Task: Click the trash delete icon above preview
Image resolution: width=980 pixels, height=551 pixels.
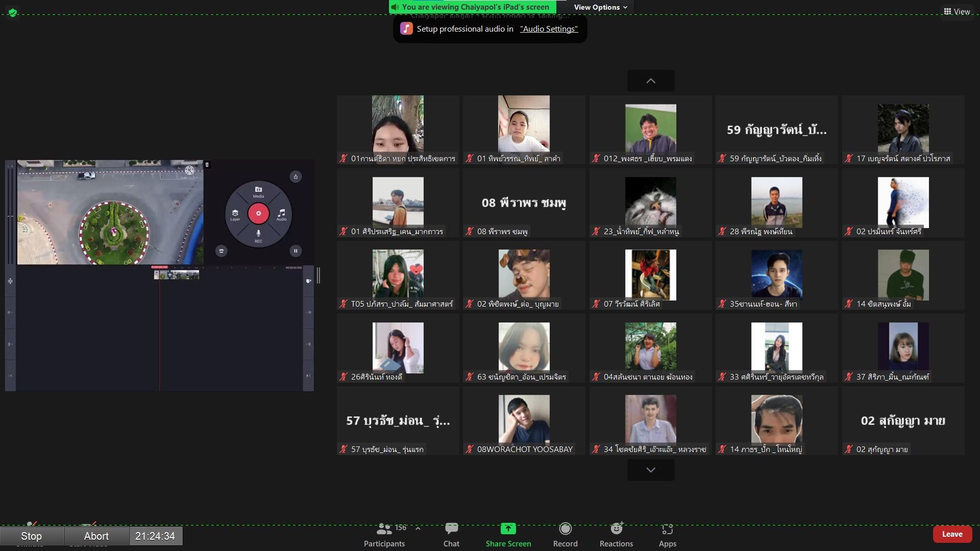Action: (x=207, y=165)
